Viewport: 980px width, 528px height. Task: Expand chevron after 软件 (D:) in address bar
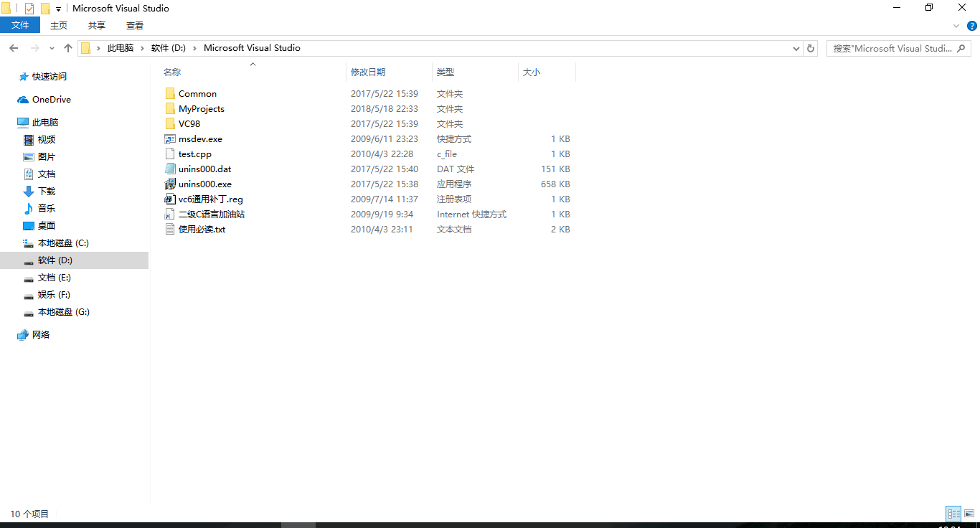coord(194,48)
